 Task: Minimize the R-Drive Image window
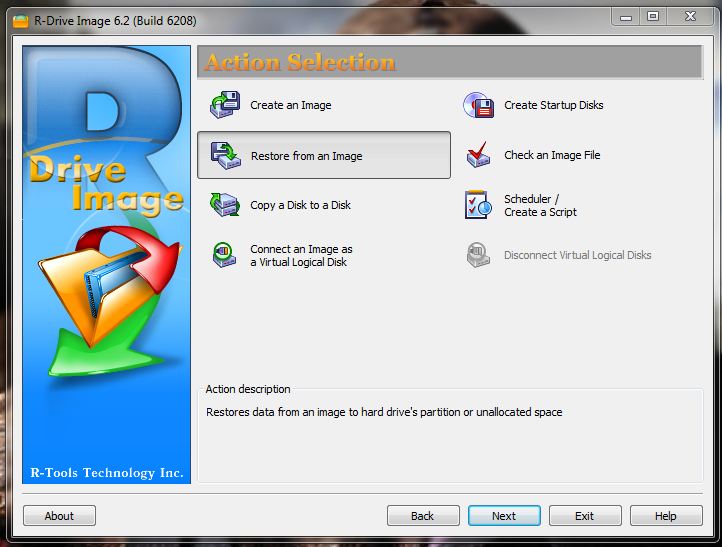(x=626, y=16)
